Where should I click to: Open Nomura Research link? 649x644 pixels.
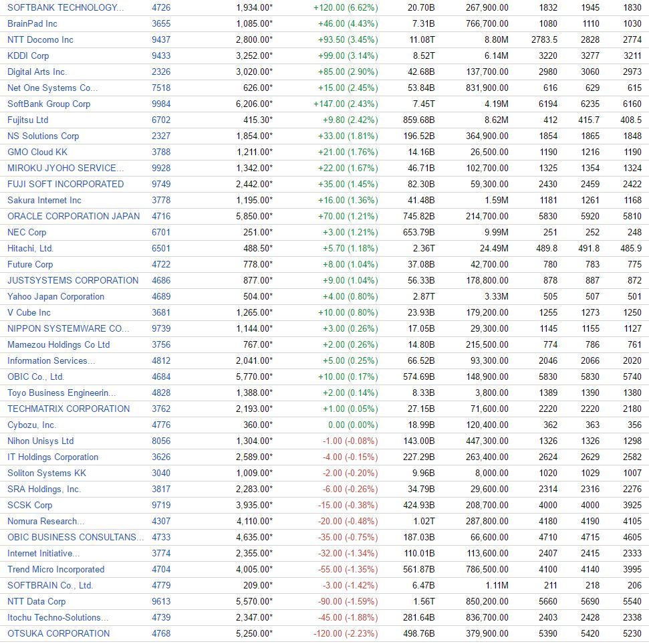46,521
